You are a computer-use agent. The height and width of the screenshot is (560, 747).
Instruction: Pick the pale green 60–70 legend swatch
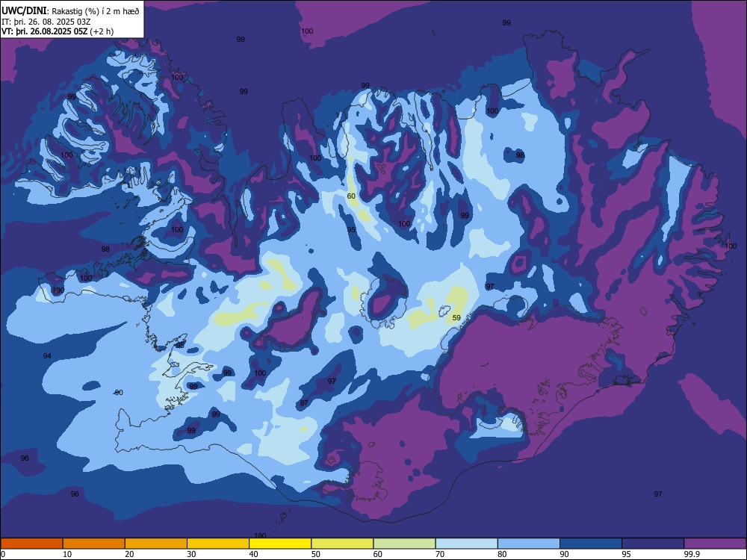pos(404,544)
